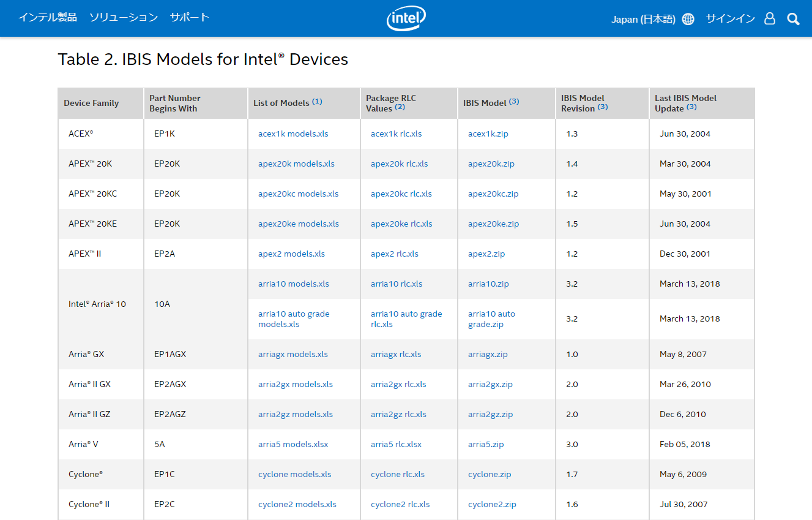
Task: Open cyclone rlc.xls link
Action: [x=398, y=474]
